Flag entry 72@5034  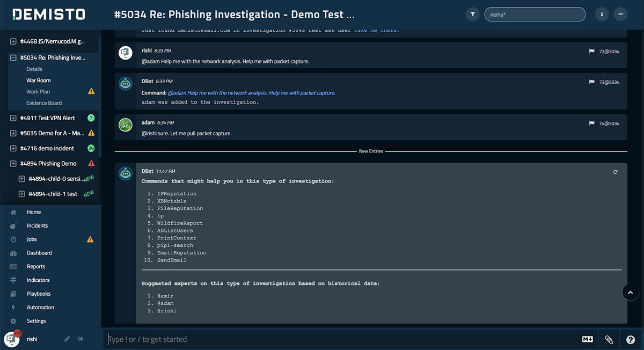tap(591, 52)
